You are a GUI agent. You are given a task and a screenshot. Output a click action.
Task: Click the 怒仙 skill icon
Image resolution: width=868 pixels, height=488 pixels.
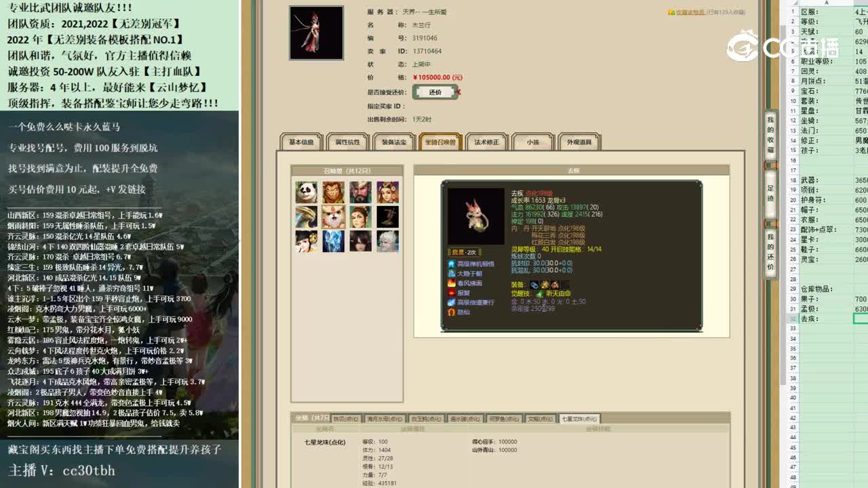point(452,312)
